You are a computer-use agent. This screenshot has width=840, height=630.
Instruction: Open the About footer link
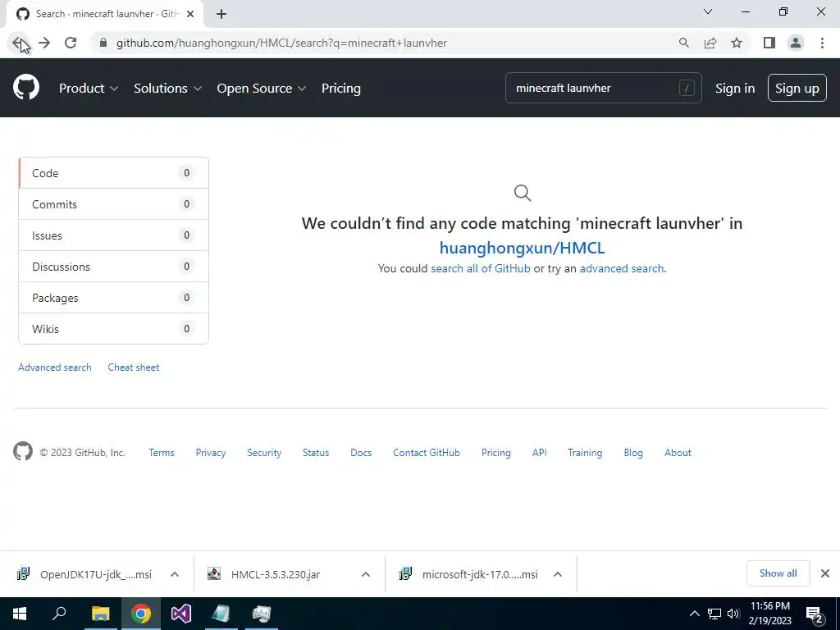tap(678, 453)
